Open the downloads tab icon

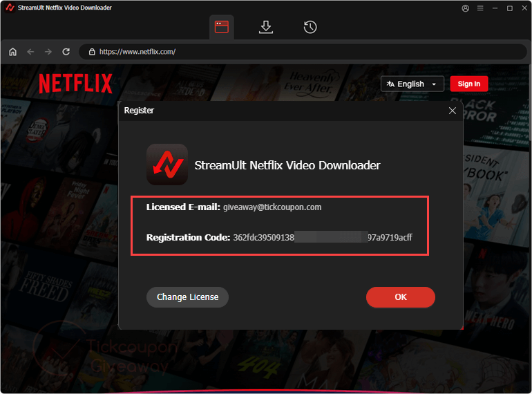coord(266,27)
